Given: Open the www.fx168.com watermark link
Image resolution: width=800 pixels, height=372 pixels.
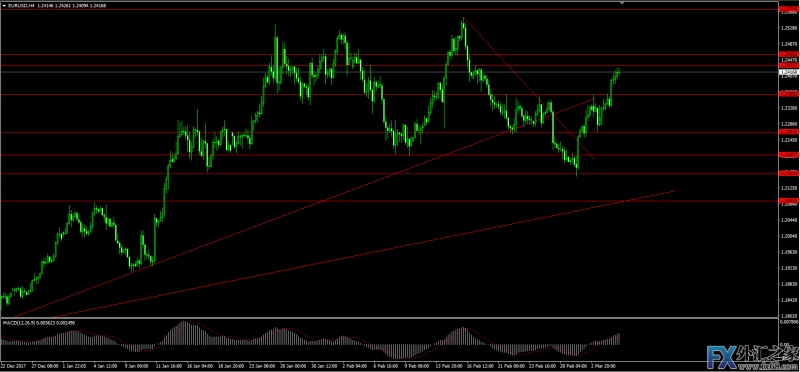Looking at the screenshot, I should point(778,366).
